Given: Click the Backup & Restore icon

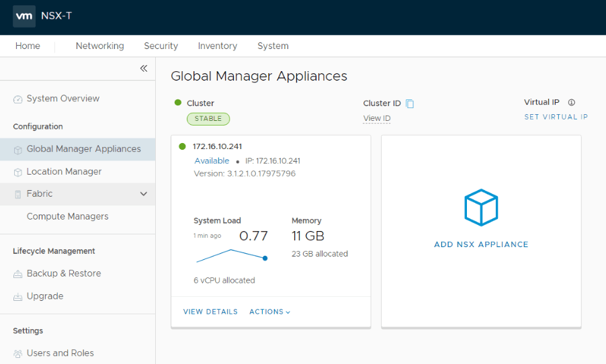Looking at the screenshot, I should (17, 274).
